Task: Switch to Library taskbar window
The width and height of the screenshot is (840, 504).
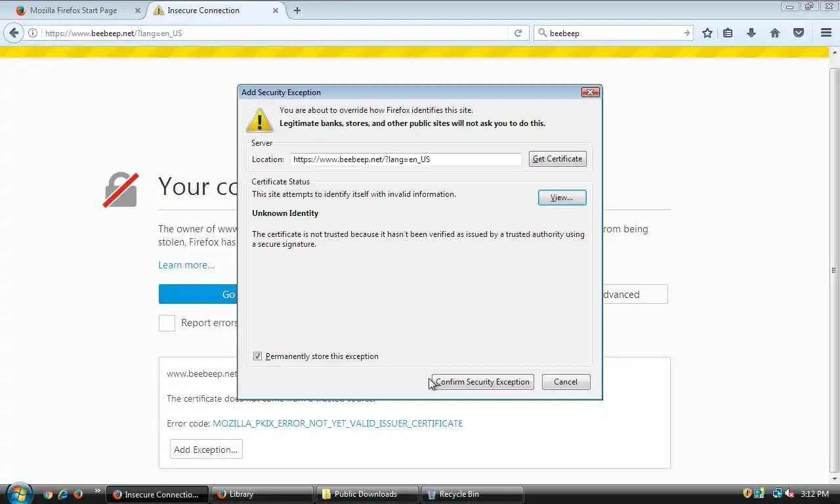Action: click(x=262, y=494)
